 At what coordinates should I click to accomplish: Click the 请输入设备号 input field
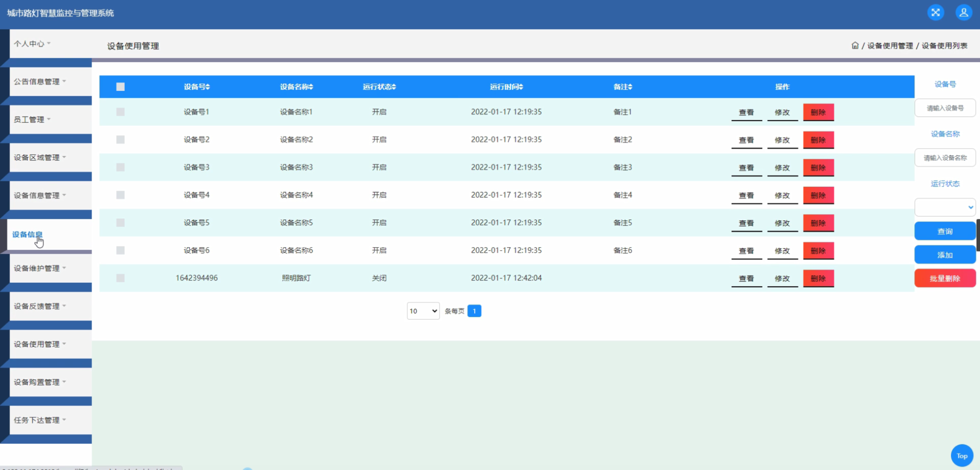(945, 107)
